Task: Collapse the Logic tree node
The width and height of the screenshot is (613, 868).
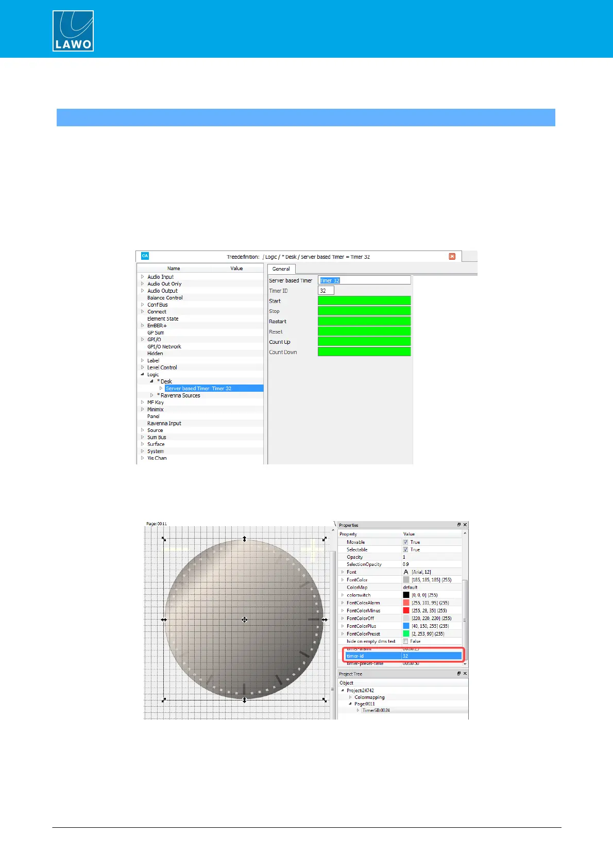Action: pyautogui.click(x=143, y=375)
